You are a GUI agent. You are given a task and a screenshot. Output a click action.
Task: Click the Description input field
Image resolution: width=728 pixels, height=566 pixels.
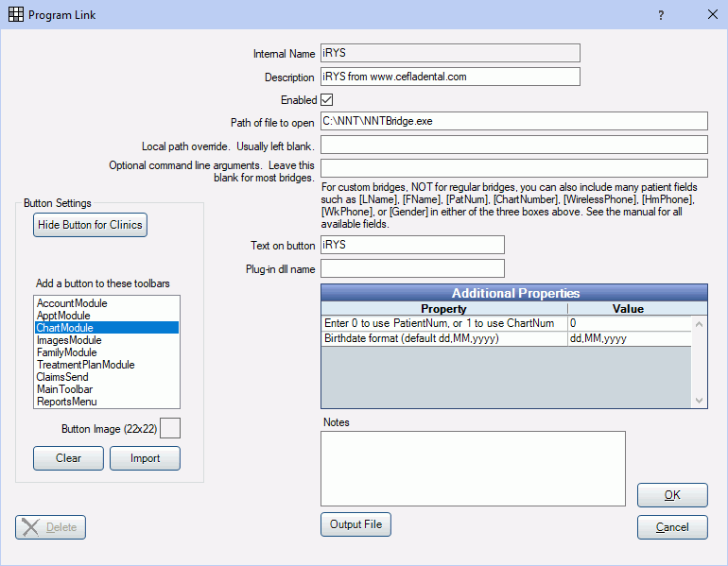(450, 77)
